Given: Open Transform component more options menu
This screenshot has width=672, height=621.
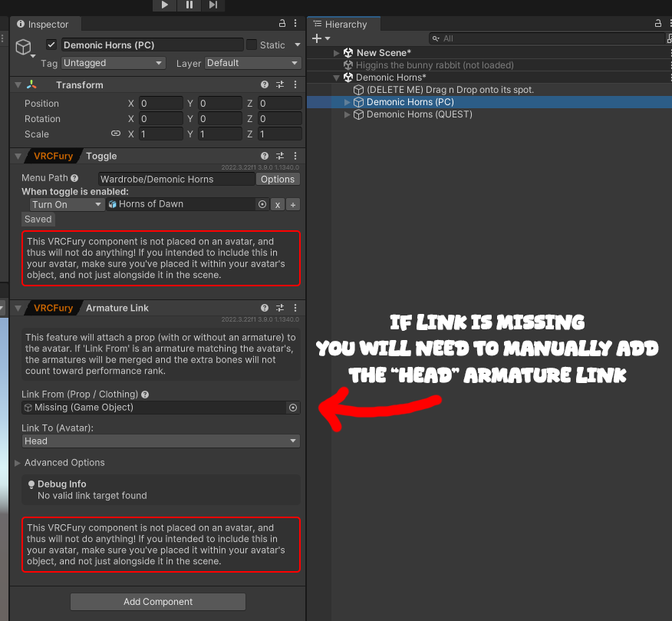Looking at the screenshot, I should tap(295, 84).
